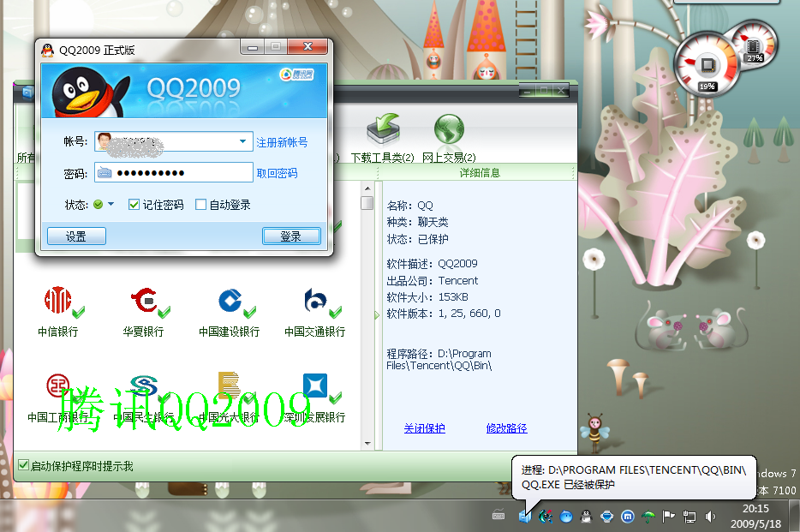Open the 下载工具类(2) category icon
Screen dimensions: 800x532
click(383, 129)
